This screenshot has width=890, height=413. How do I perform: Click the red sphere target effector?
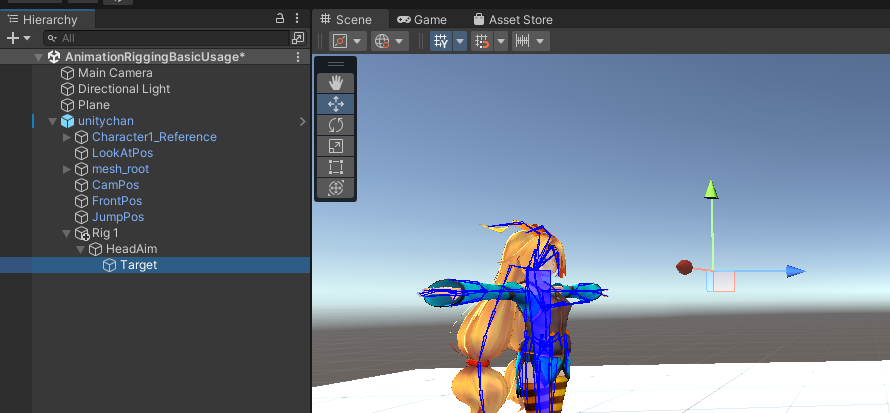click(x=685, y=267)
